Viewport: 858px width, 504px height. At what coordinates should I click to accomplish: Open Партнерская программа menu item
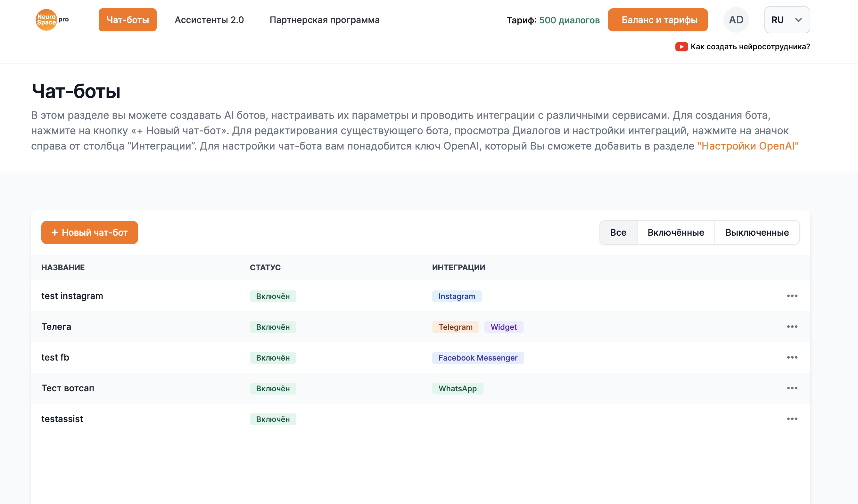point(325,20)
